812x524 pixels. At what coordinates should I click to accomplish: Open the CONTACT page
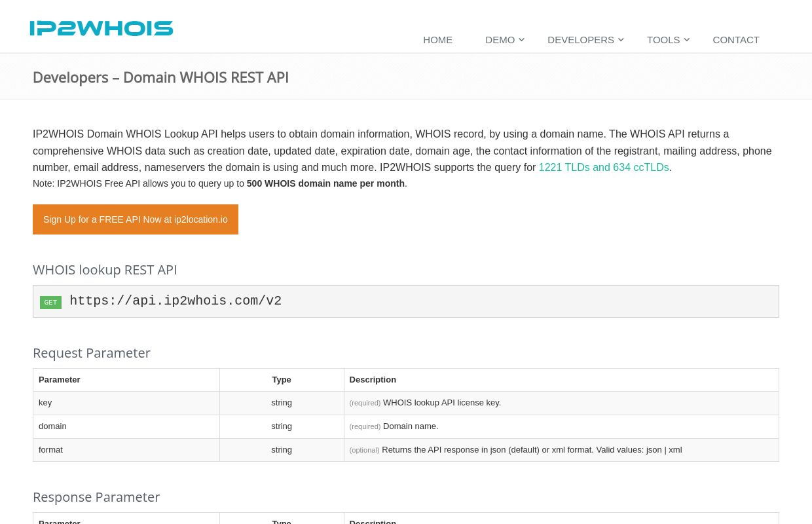[x=735, y=40]
